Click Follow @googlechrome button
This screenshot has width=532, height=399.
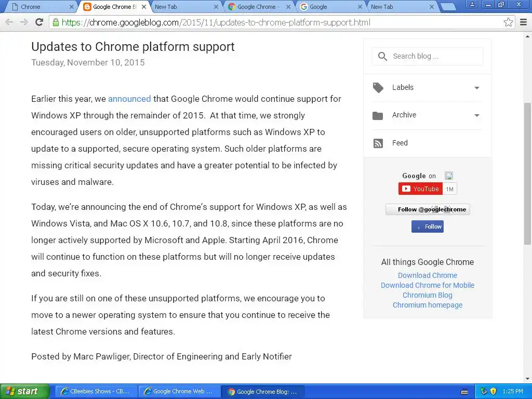[428, 209]
